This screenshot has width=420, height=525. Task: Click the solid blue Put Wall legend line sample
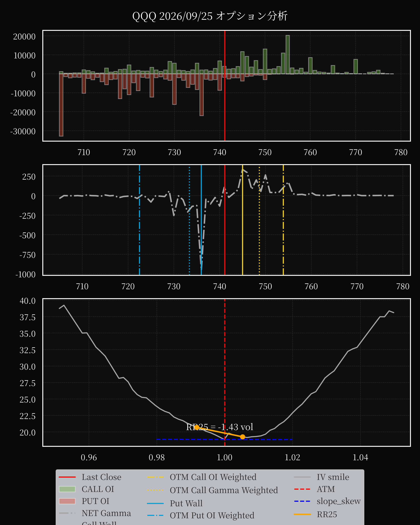(x=155, y=503)
